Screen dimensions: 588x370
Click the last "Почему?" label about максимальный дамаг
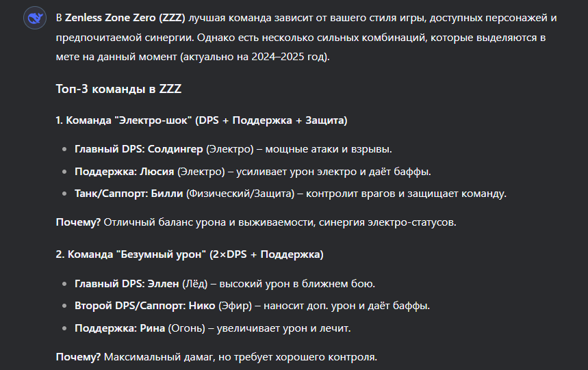coord(78,357)
